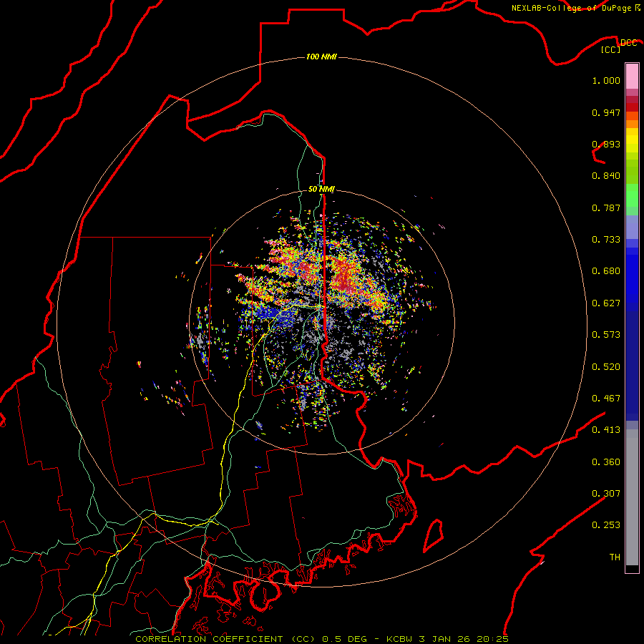Click the 0.520 scale value
The height and width of the screenshot is (644, 644).
pos(606,367)
